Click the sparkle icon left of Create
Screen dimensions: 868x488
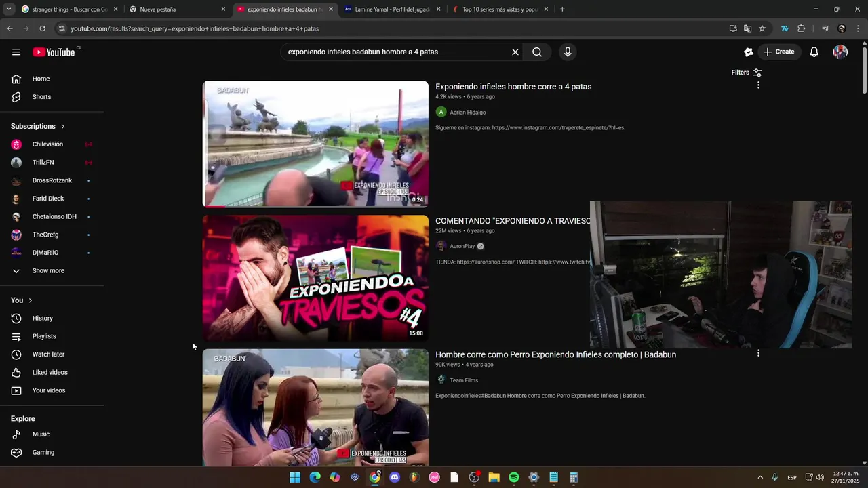point(749,52)
